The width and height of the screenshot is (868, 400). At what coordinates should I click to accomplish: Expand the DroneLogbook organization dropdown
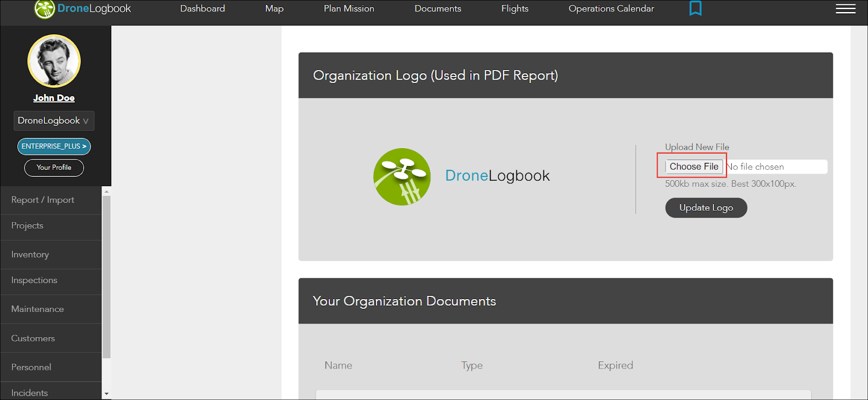pos(54,120)
